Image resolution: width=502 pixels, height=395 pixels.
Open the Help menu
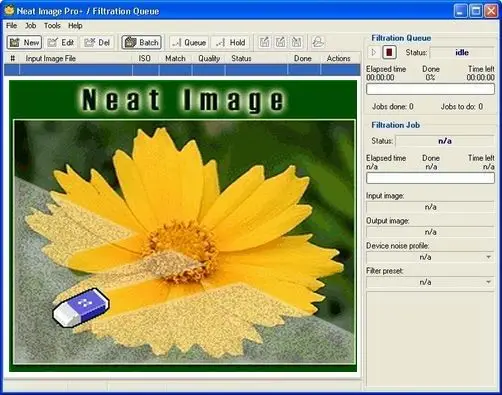[x=75, y=26]
